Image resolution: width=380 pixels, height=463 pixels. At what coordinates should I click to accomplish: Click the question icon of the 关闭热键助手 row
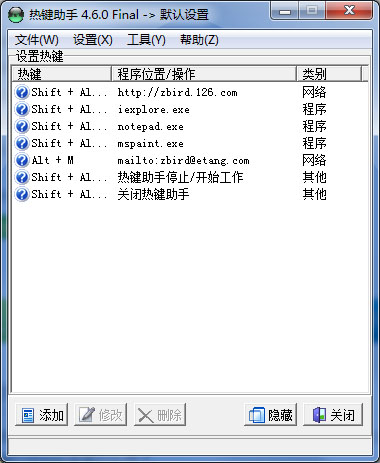click(x=22, y=194)
